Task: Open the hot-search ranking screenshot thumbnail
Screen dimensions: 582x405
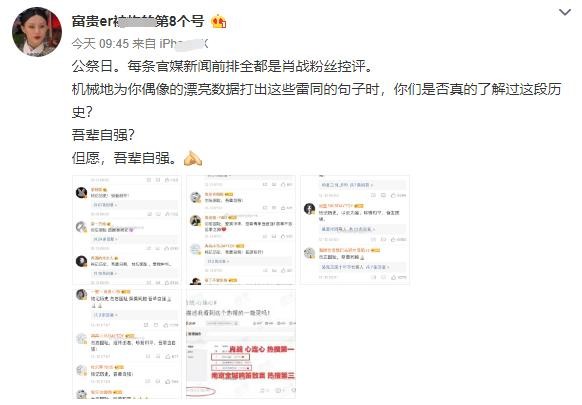Action: coord(241,344)
